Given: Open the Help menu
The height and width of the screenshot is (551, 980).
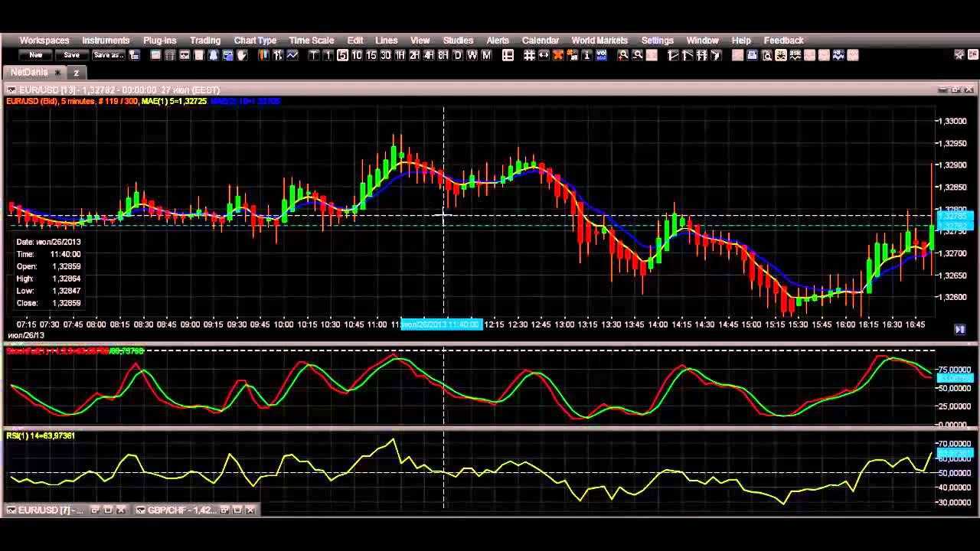Looking at the screenshot, I should coord(741,41).
